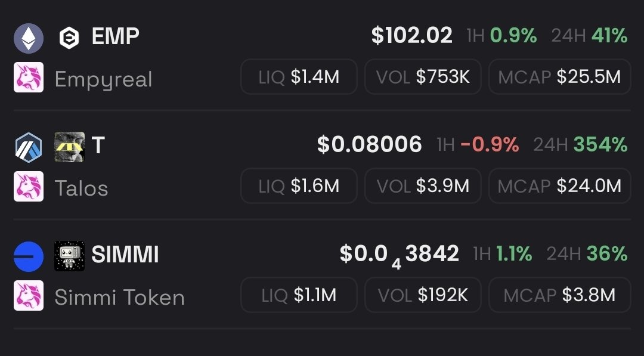Image resolution: width=644 pixels, height=356 pixels.
Task: Click the Uniswap unicorn icon next to Empyreal
Action: pyautogui.click(x=29, y=77)
